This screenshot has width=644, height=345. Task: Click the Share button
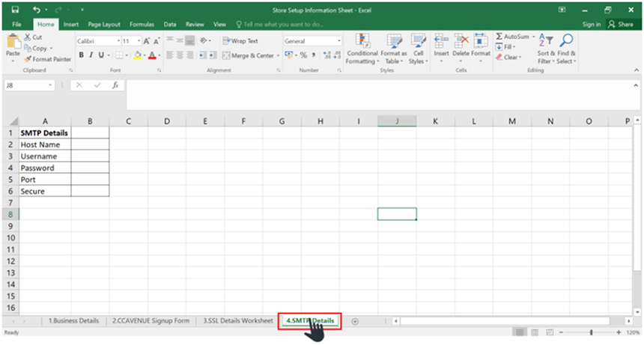[x=621, y=24]
